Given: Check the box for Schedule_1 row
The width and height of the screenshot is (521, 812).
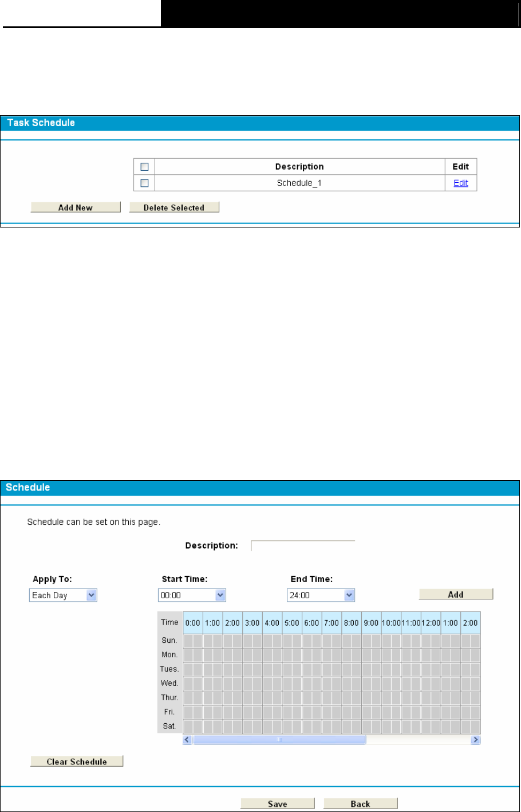Looking at the screenshot, I should (144, 183).
